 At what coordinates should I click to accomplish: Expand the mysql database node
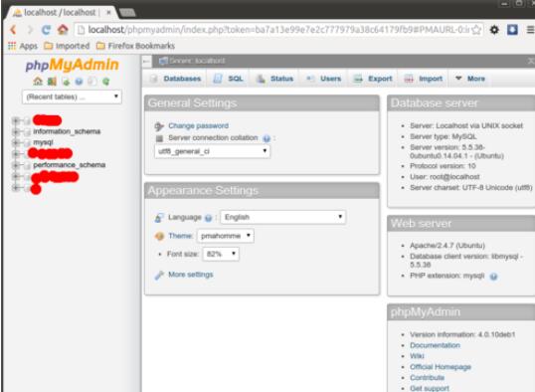[15, 142]
